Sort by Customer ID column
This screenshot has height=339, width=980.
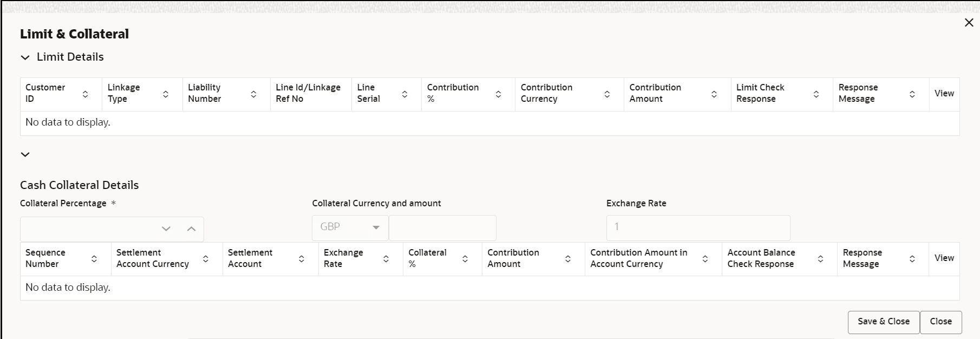85,94
